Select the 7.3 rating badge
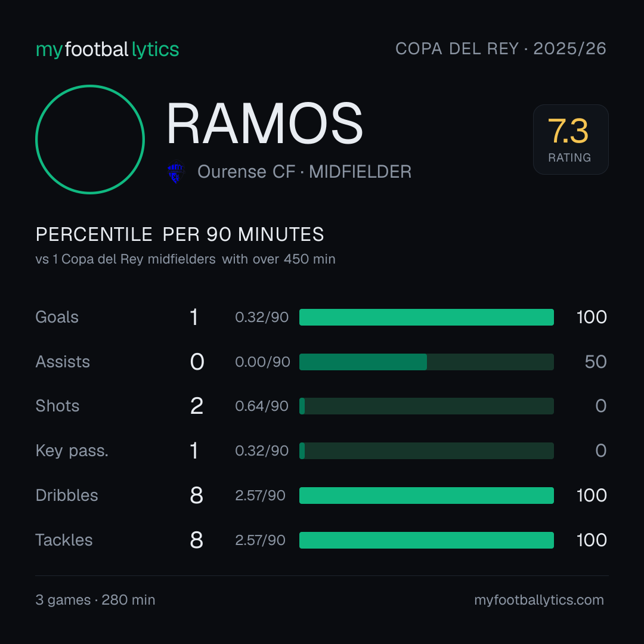The height and width of the screenshot is (644, 644). pyautogui.click(x=571, y=140)
